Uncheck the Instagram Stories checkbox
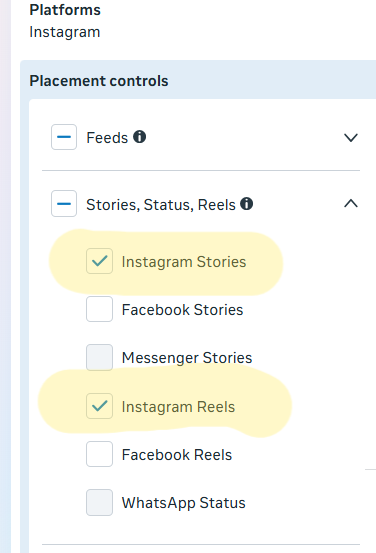376x553 pixels. coord(99,261)
